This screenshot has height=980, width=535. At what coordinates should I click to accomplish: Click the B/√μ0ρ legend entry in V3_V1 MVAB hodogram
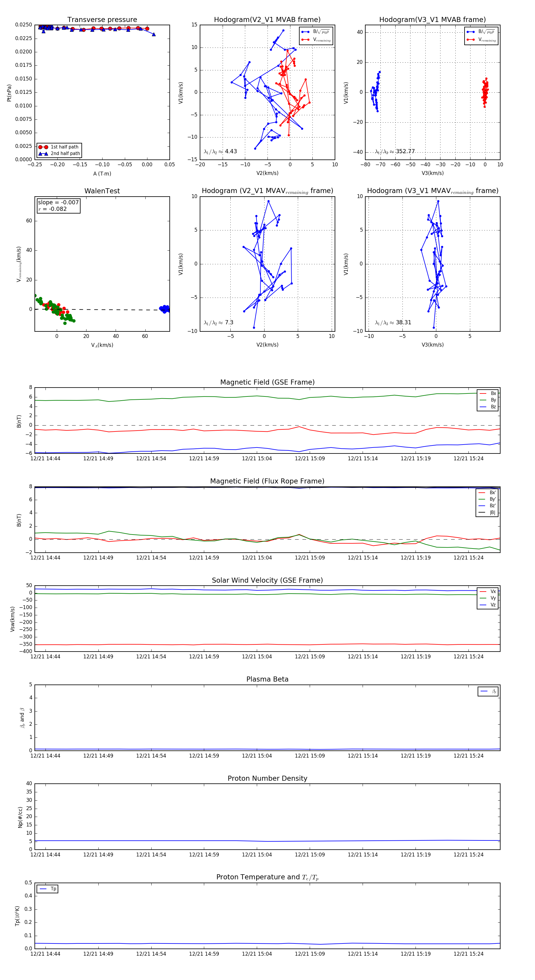[481, 31]
